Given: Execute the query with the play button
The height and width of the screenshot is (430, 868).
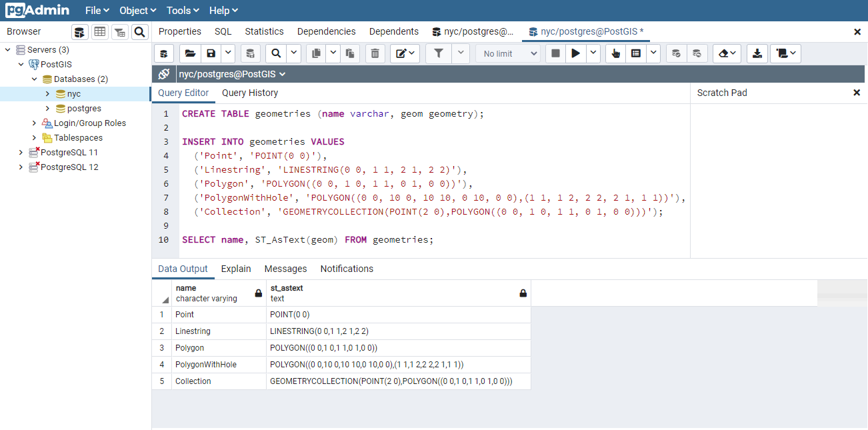Looking at the screenshot, I should pyautogui.click(x=576, y=54).
